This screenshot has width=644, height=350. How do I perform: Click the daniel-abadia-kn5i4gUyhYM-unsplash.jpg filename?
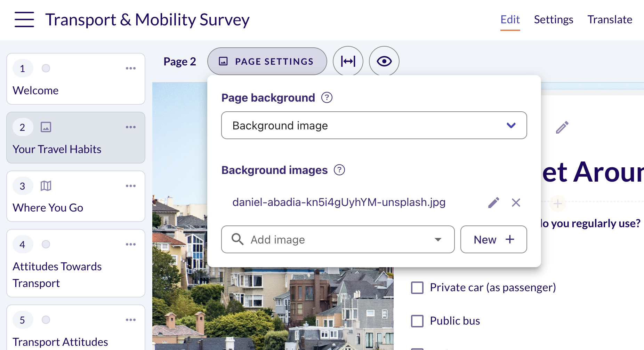(339, 202)
